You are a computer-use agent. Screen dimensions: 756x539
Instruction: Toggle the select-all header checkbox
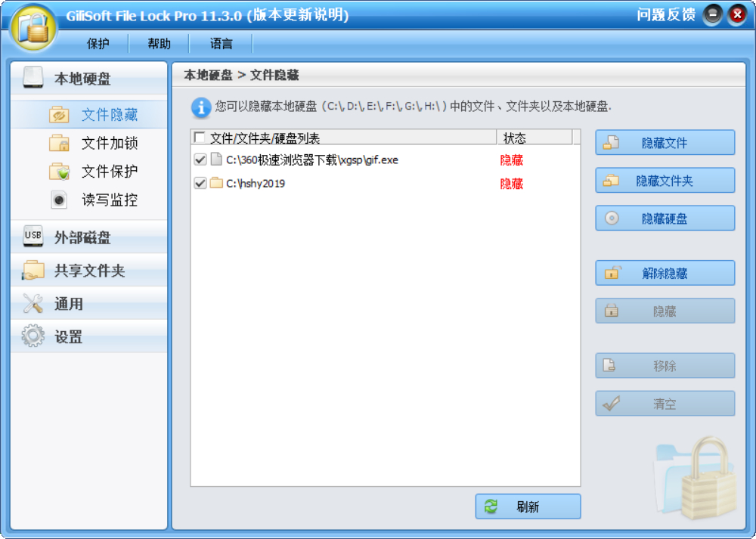point(200,137)
